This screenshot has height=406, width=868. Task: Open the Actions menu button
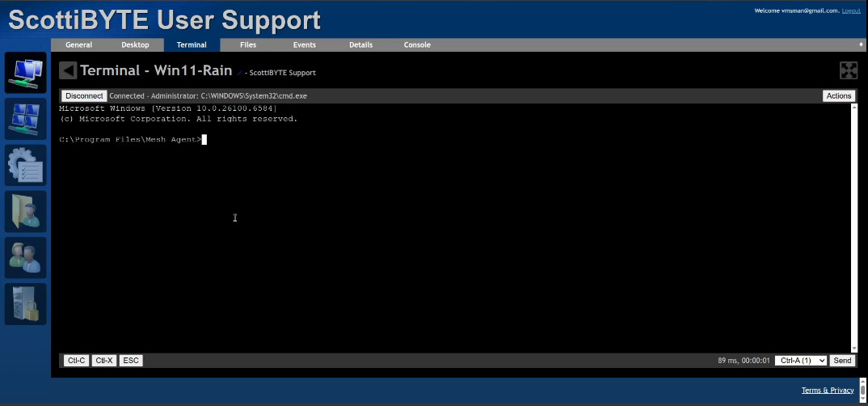pos(838,96)
